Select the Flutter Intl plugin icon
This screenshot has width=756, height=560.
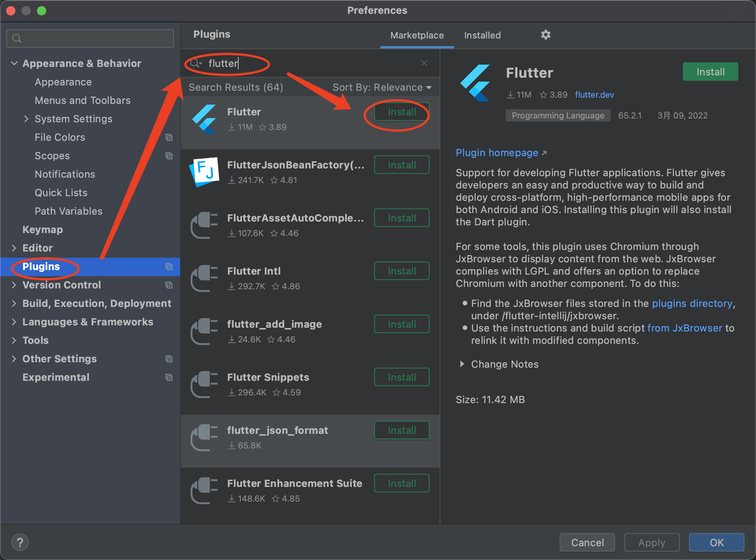point(204,278)
